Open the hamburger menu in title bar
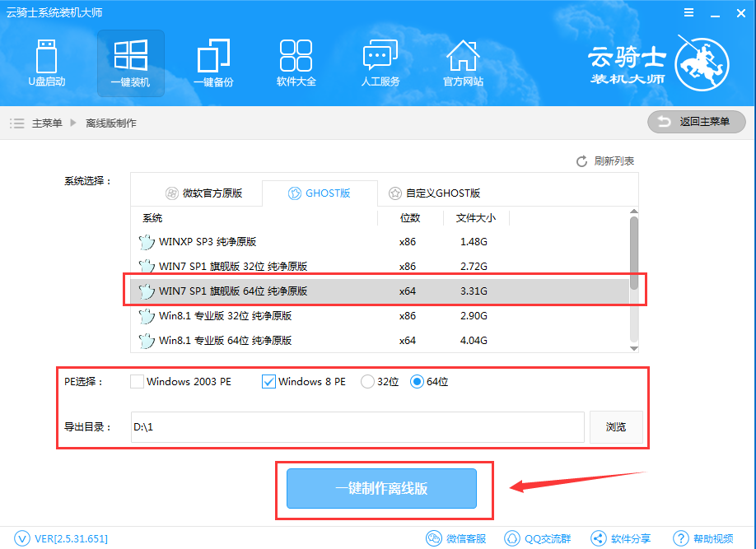Viewport: 756px width, 549px height. tap(691, 12)
